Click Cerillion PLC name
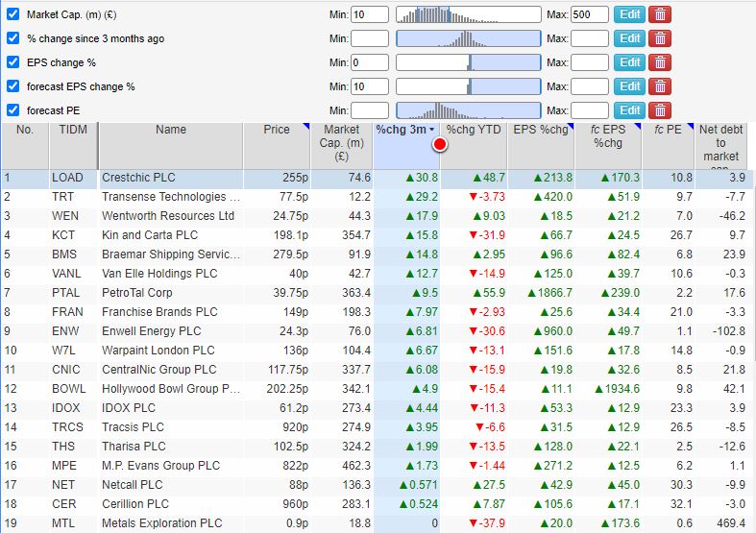Screen dimensions: 756x533 (135, 504)
